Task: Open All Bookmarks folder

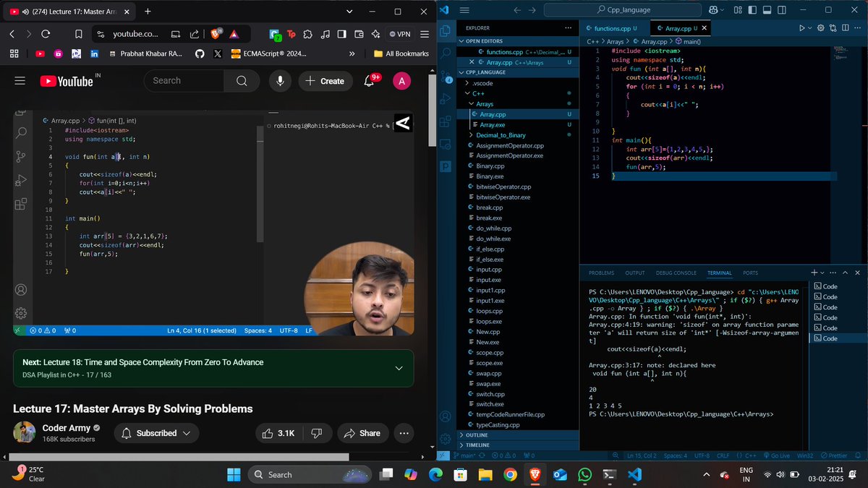Action: [401, 53]
